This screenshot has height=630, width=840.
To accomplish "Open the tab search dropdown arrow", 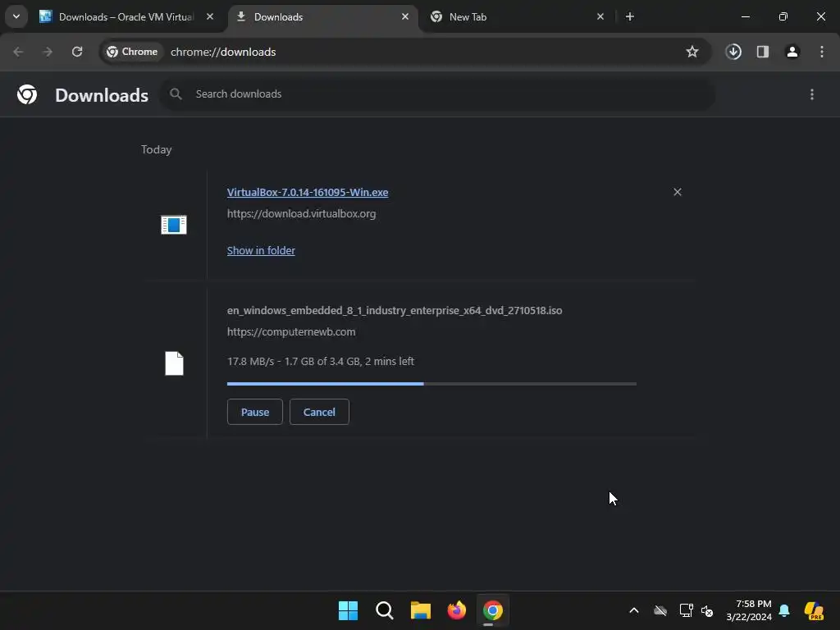I will click(x=16, y=16).
